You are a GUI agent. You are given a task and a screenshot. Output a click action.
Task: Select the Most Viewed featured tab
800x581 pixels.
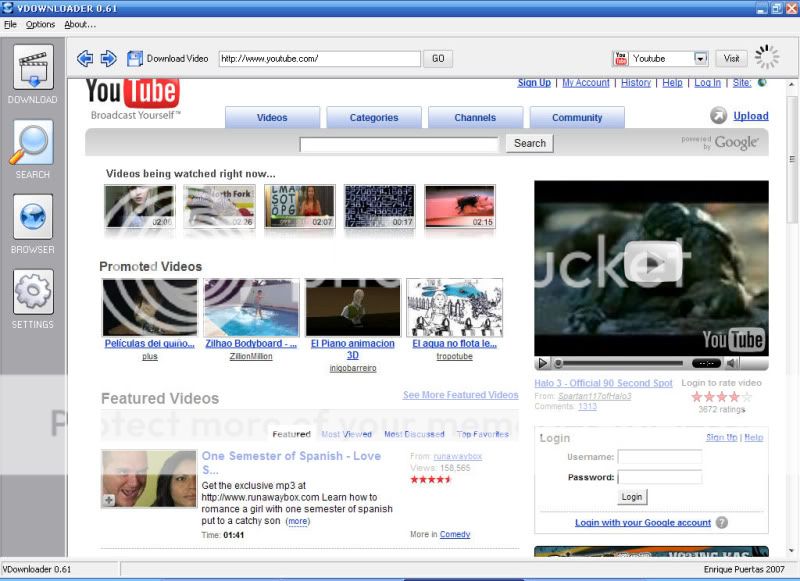[x=346, y=434]
